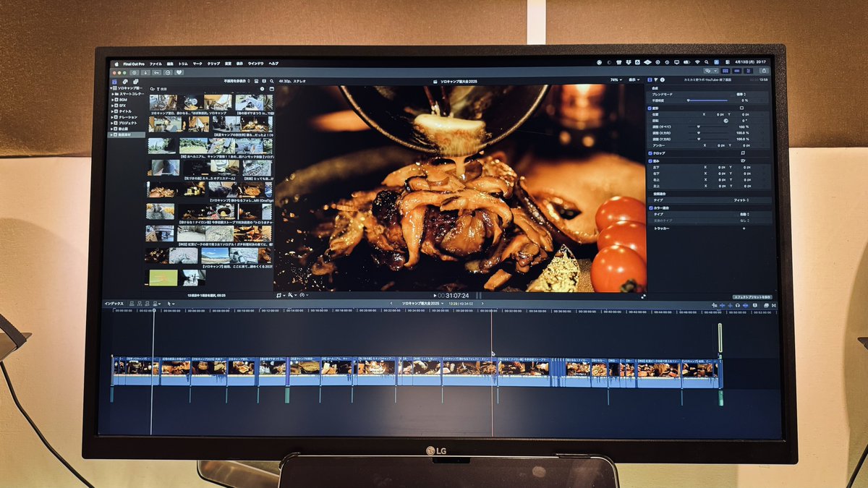This screenshot has width=868, height=488.
Task: Click the keyword editor key icon
Action: 156,72
